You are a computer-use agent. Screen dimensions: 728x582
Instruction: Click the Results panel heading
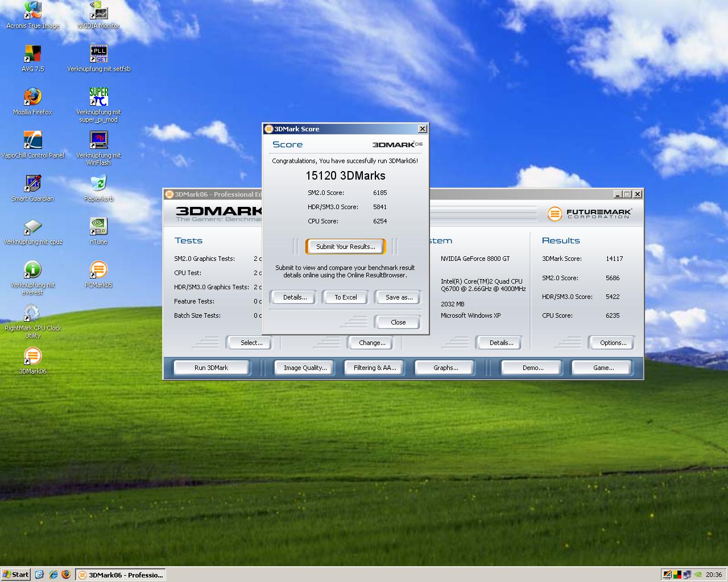[561, 240]
